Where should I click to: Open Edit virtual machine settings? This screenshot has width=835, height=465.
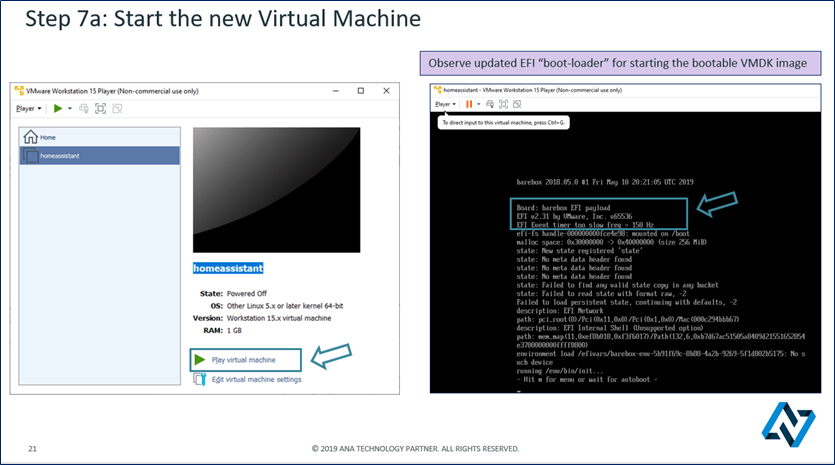click(256, 379)
